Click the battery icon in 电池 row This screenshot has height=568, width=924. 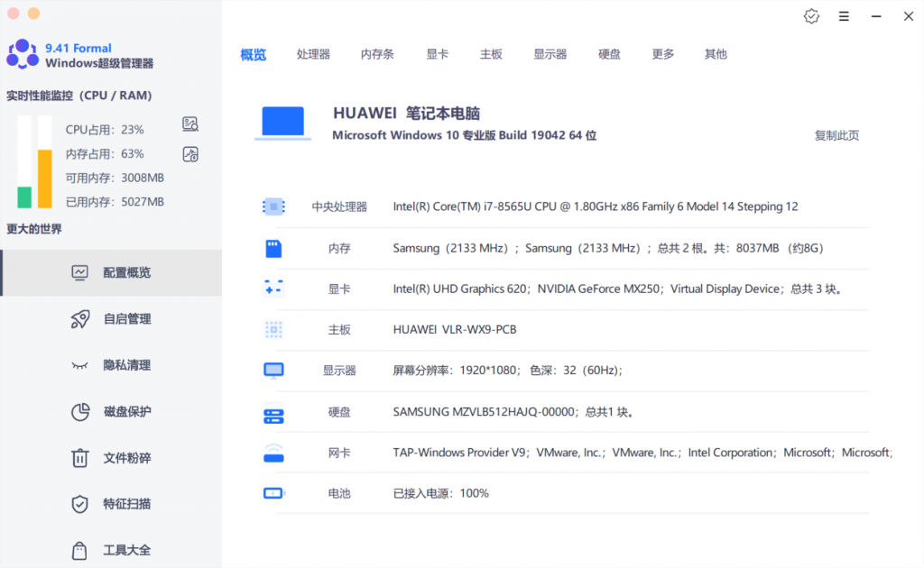click(274, 493)
